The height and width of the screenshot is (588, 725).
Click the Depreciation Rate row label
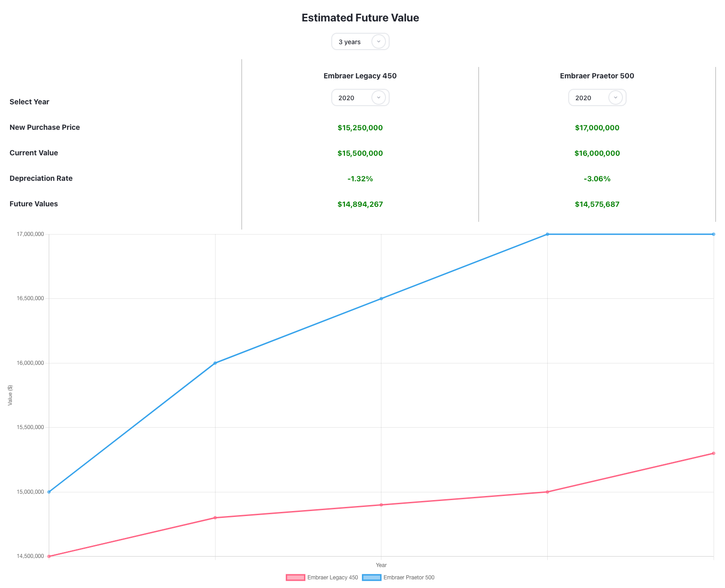click(x=41, y=178)
